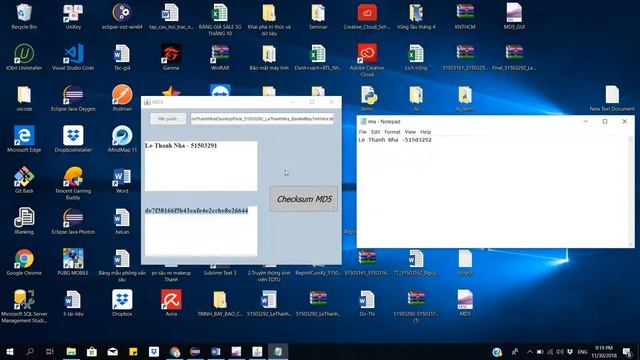Select the Google Chrome desktop icon

pos(24,262)
